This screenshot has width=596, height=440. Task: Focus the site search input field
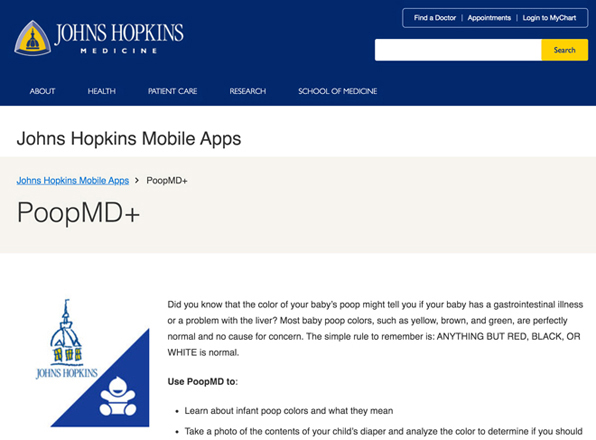click(x=458, y=50)
